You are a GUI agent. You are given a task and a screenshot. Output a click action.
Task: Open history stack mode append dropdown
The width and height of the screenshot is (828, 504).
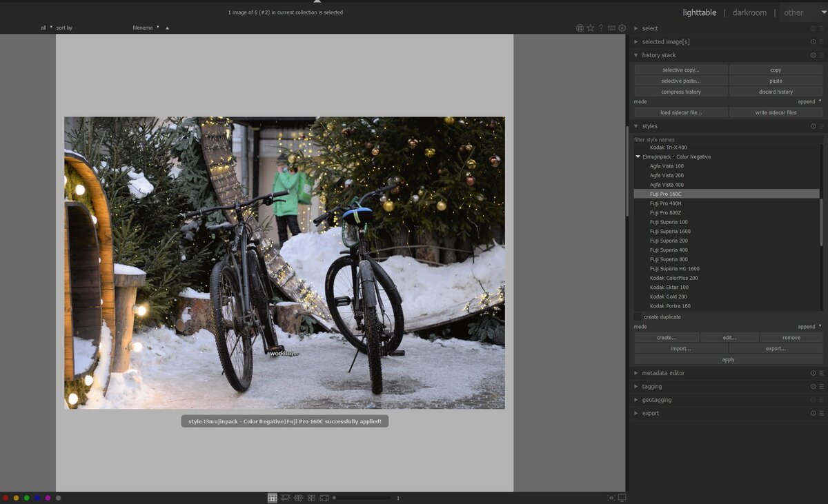coord(810,101)
